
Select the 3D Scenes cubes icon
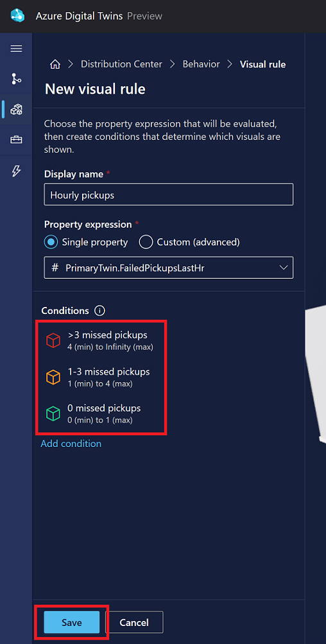click(x=16, y=109)
